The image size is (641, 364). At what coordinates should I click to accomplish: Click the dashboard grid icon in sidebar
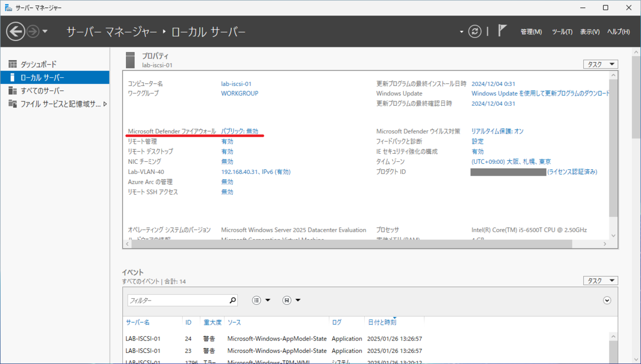point(12,64)
